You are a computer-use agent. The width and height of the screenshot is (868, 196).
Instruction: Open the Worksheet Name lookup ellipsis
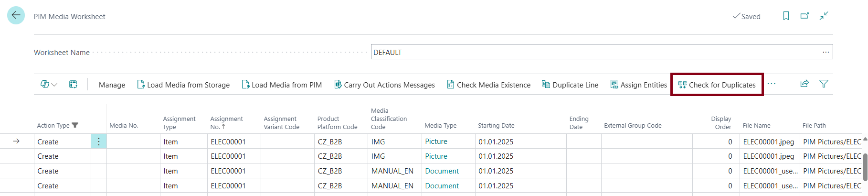point(826,52)
